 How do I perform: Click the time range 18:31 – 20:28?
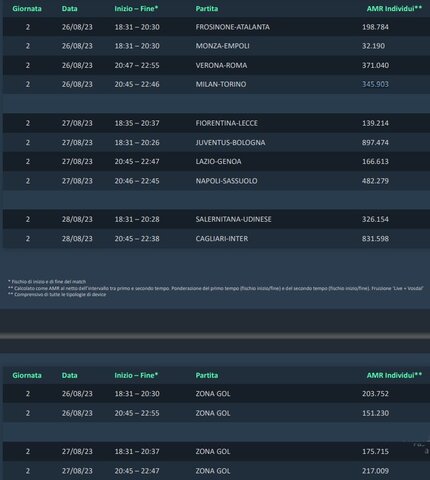137,219
